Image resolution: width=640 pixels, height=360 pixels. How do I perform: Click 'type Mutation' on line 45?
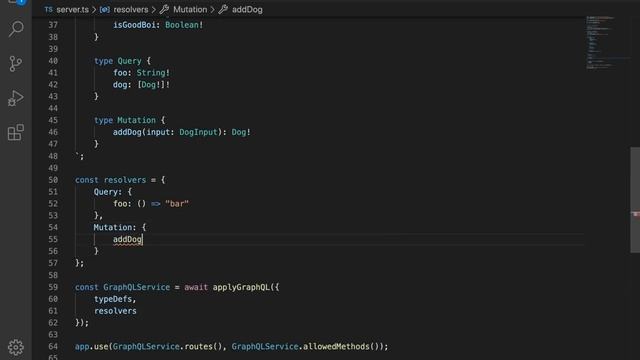(125, 120)
